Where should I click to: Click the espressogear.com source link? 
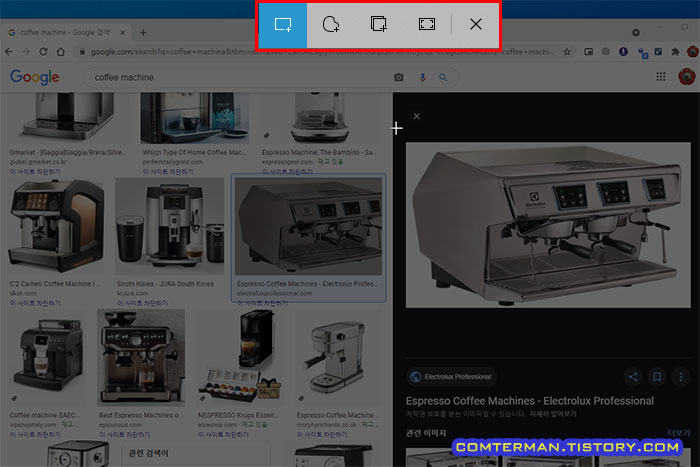click(x=288, y=162)
